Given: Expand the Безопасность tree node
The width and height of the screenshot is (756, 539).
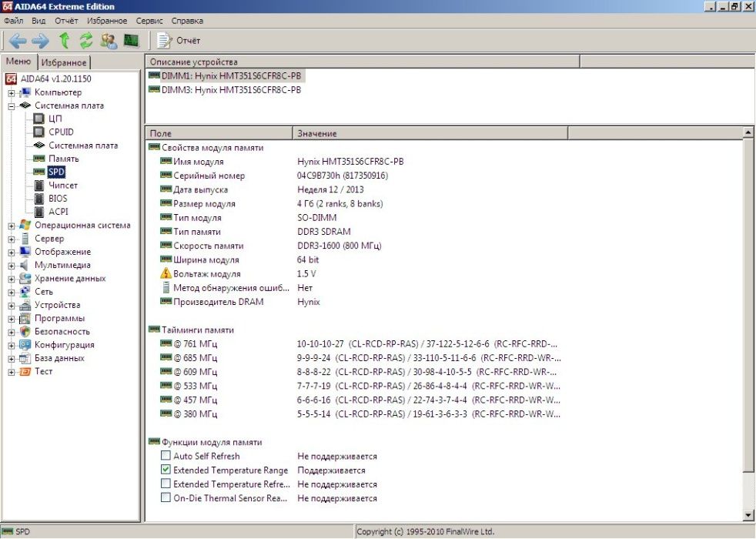Looking at the screenshot, I should [x=11, y=332].
